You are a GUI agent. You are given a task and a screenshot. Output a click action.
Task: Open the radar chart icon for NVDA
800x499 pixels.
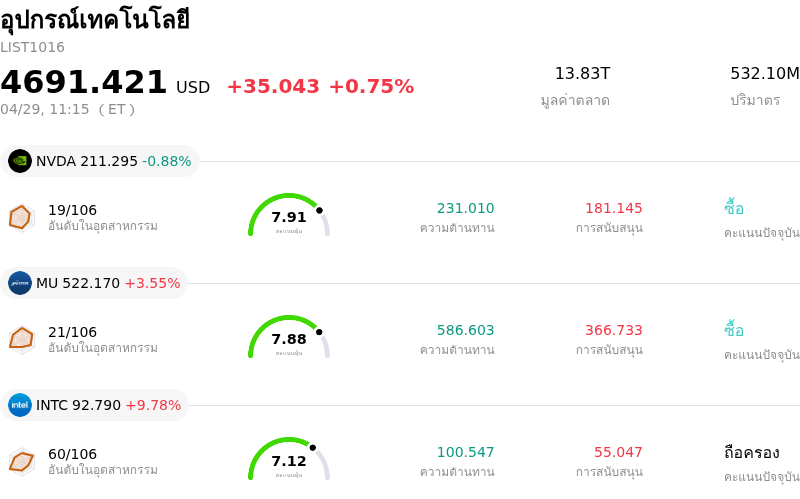[x=21, y=217]
